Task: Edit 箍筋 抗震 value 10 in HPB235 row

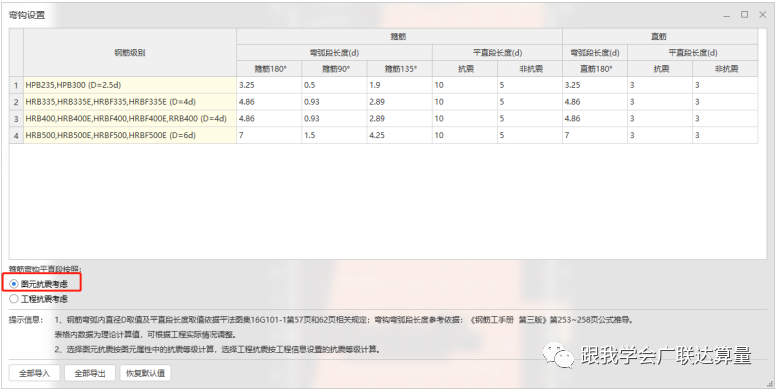Action: [x=465, y=85]
